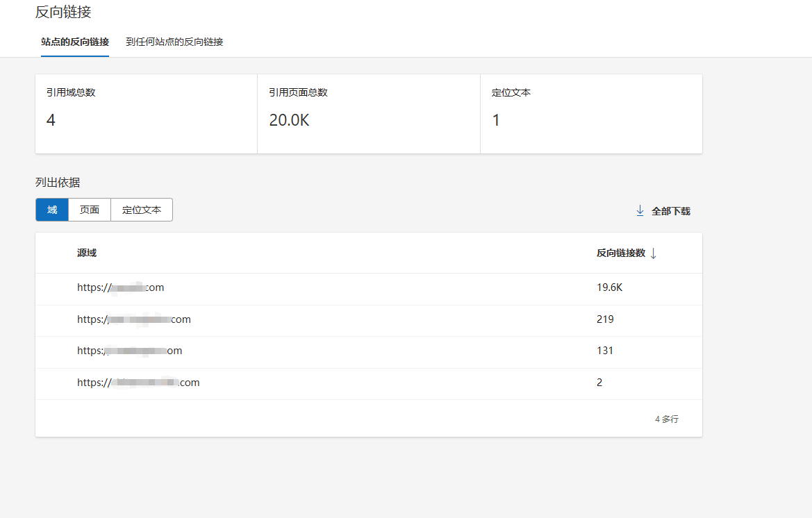
Task: Select the 定位文本 list-by button
Action: [x=142, y=210]
